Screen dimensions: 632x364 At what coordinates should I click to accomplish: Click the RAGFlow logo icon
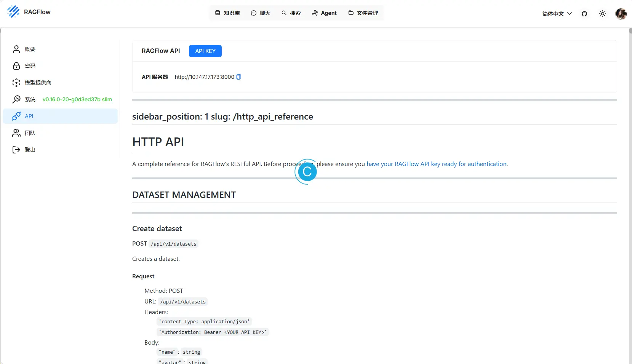click(x=13, y=12)
